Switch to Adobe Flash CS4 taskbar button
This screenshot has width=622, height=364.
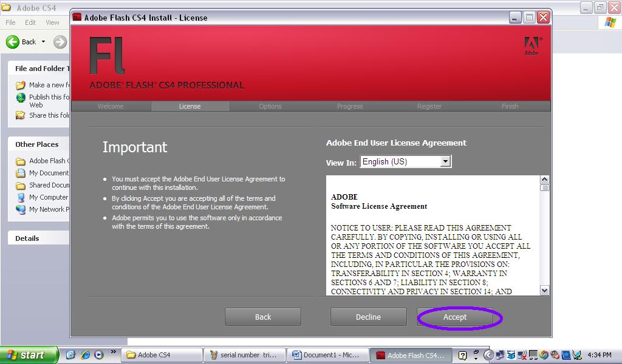(411, 355)
